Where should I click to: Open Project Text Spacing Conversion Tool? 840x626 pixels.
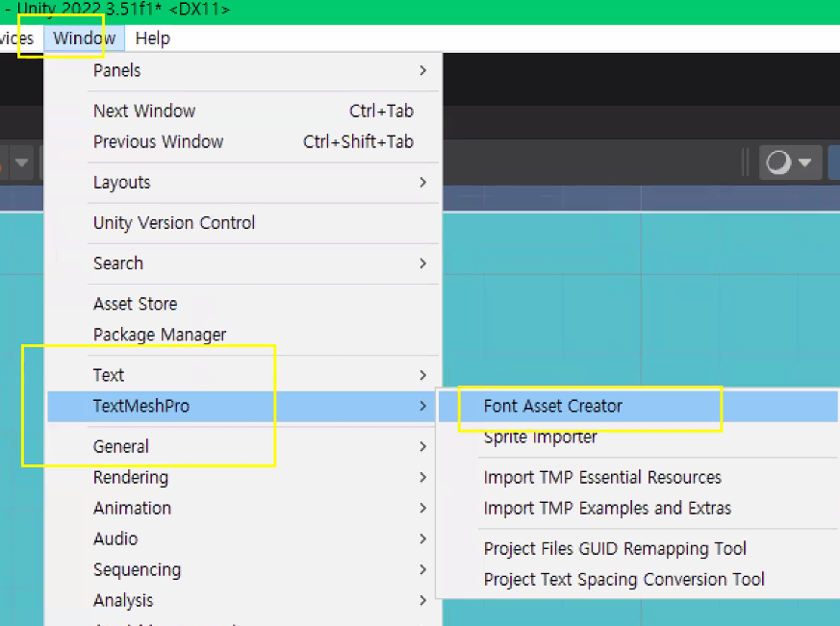pos(638,580)
